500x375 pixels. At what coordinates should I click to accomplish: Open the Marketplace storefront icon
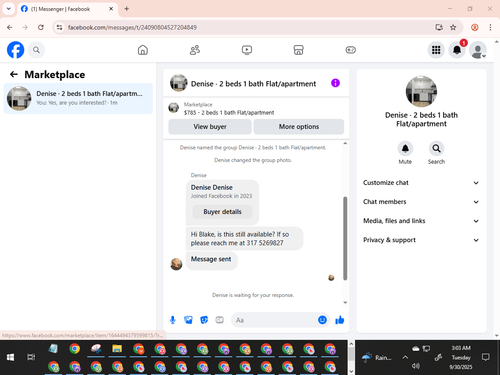click(x=298, y=50)
